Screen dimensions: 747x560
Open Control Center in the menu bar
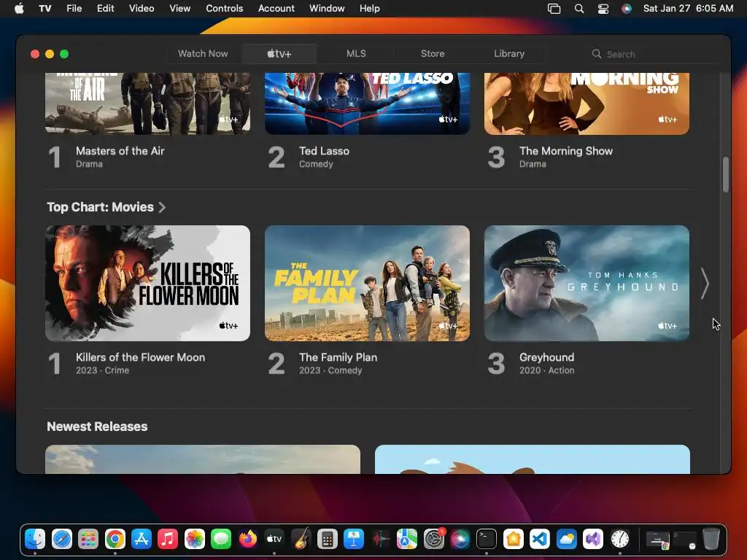click(603, 8)
